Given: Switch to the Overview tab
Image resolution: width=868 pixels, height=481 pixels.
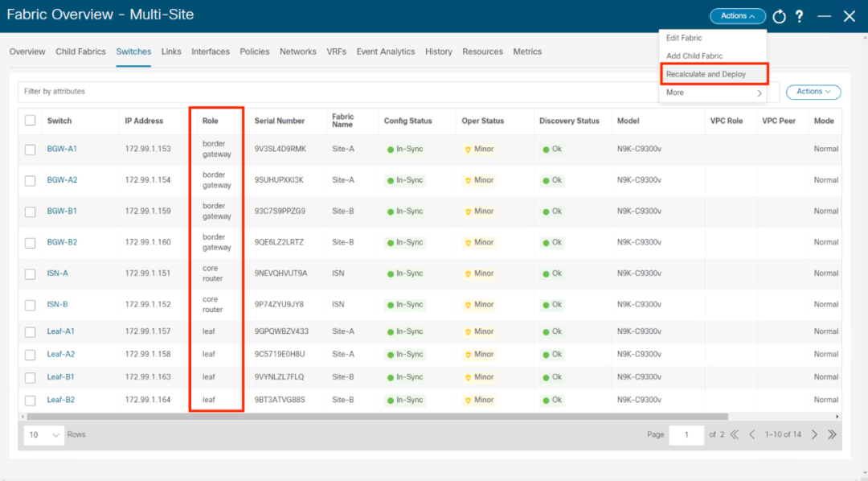Looking at the screenshot, I should tap(27, 51).
